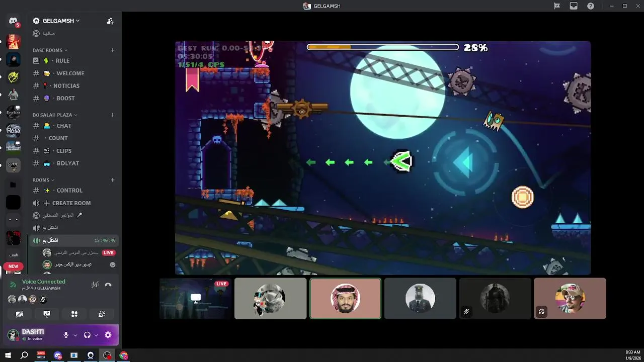Click the game level progress bar
The image size is (644, 362).
click(x=383, y=47)
